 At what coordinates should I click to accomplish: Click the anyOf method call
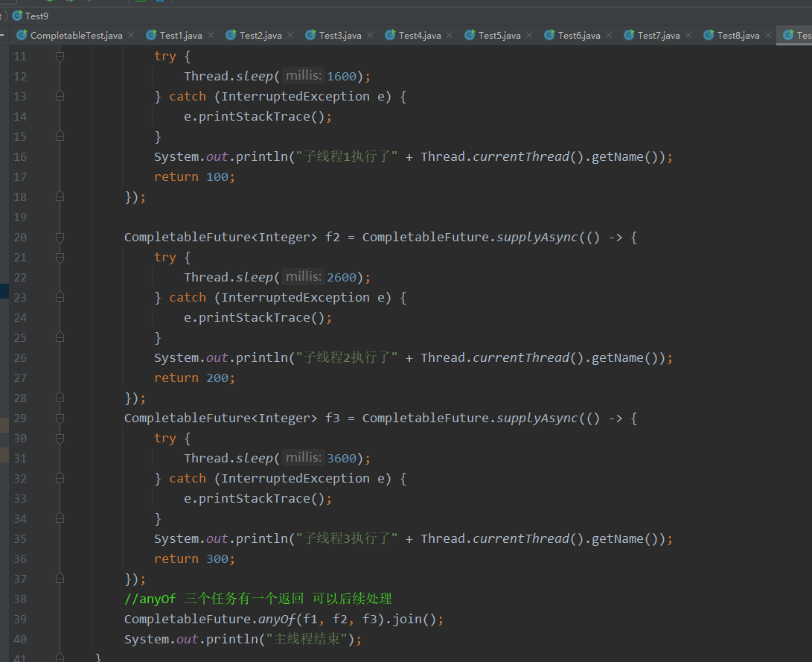point(277,619)
